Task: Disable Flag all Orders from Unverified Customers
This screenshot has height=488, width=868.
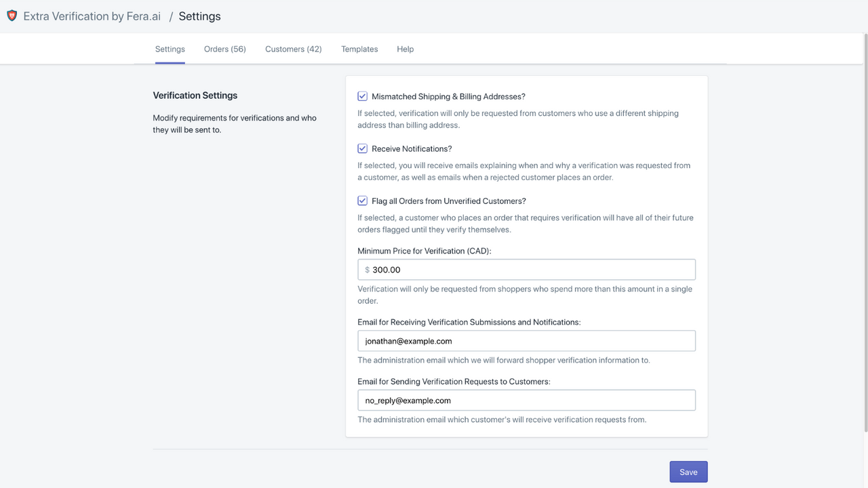Action: tap(363, 201)
